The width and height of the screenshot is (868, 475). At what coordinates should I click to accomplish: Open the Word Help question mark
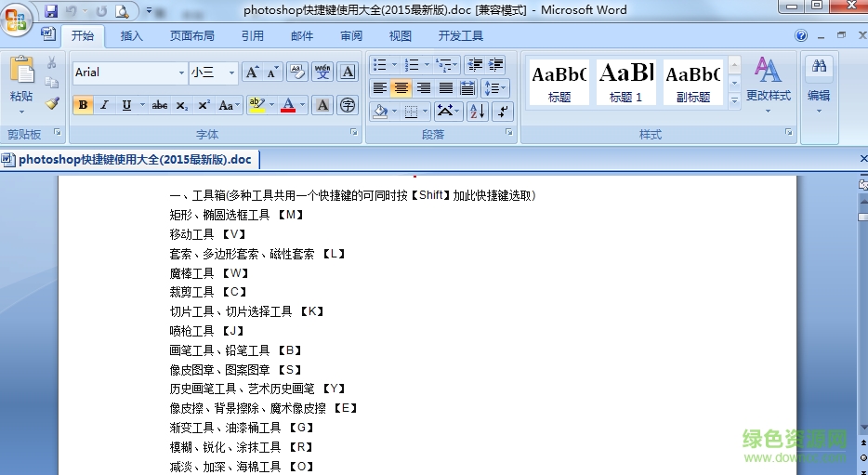tap(801, 35)
